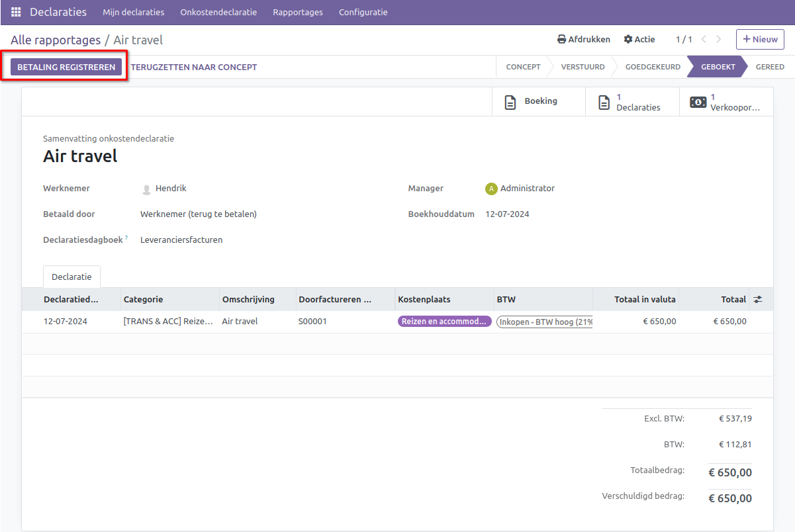This screenshot has height=532, width=795.
Task: Go to previous record arrow
Action: tap(704, 40)
